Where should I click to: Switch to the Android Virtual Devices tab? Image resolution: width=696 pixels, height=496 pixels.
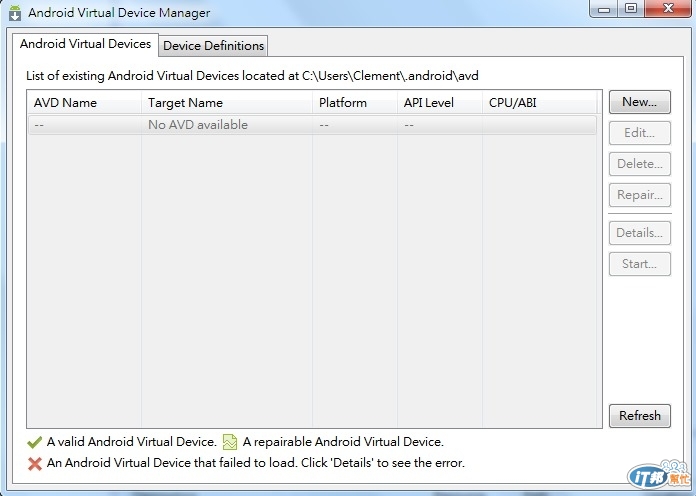tap(85, 44)
